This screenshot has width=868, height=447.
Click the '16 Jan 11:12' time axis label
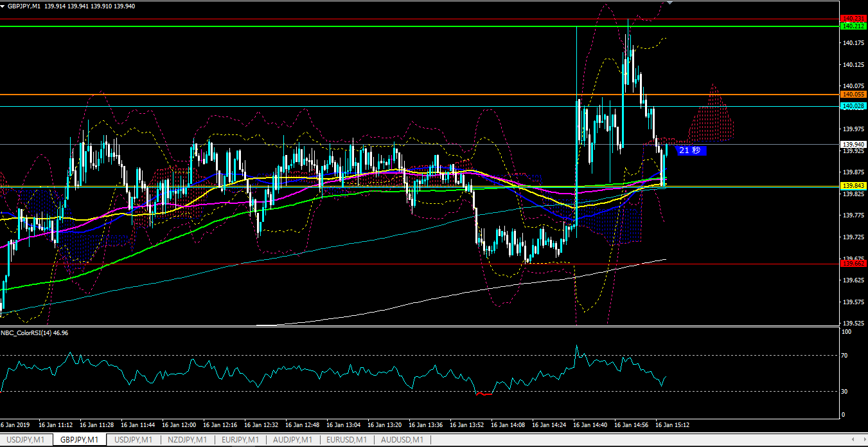coord(55,425)
